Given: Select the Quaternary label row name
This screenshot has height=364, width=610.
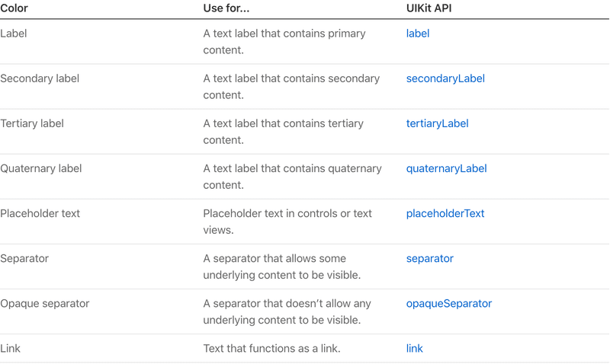Looking at the screenshot, I should (x=41, y=168).
